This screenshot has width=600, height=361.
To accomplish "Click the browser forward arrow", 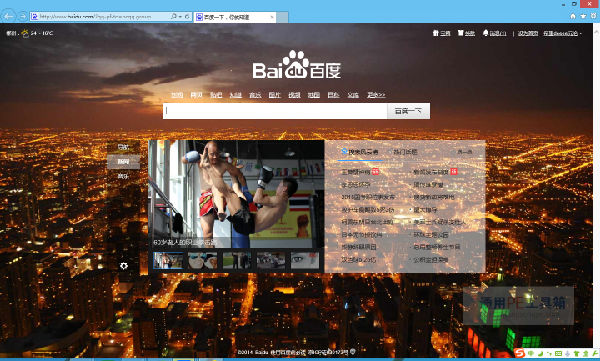I will 23,16.
